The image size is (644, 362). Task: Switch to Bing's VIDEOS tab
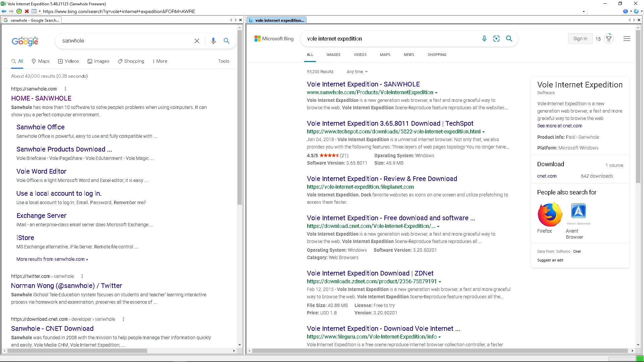click(x=360, y=55)
